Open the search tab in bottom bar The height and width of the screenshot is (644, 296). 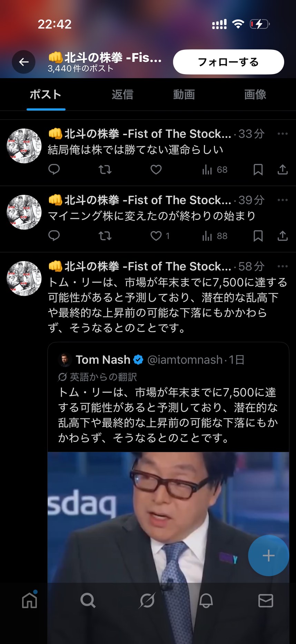tap(88, 600)
